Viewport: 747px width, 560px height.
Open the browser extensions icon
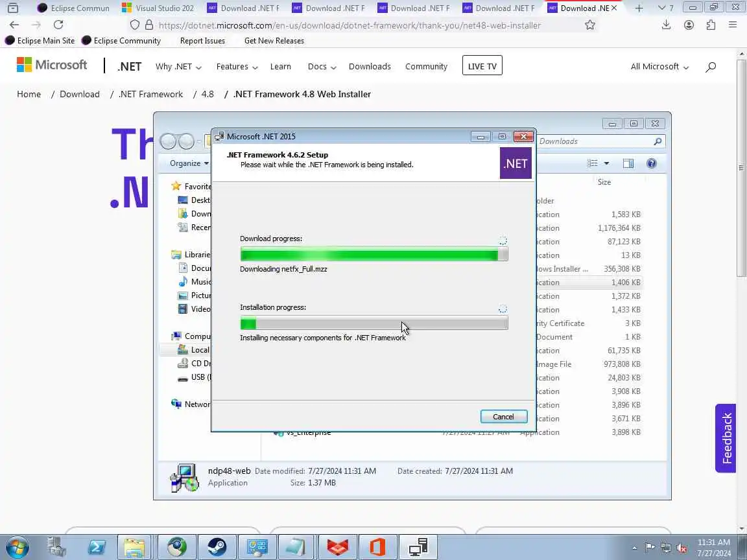[x=710, y=25]
